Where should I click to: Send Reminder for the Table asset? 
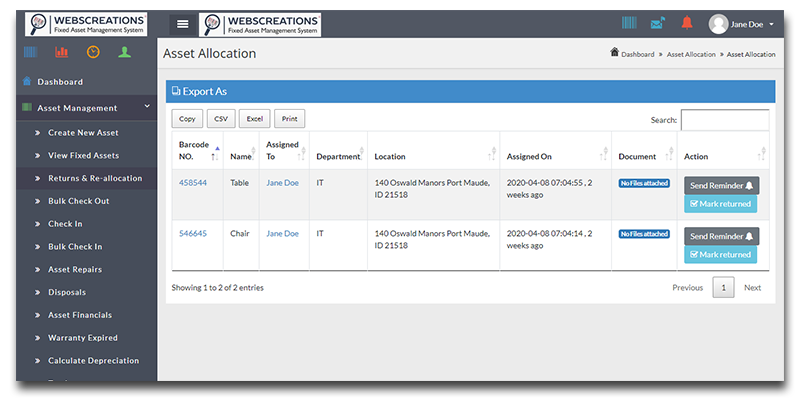coord(721,186)
